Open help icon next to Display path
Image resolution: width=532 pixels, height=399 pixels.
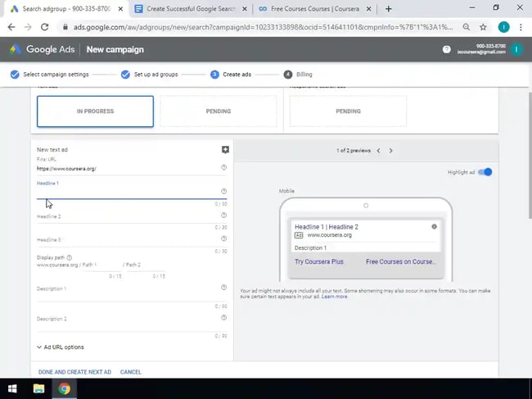point(70,257)
